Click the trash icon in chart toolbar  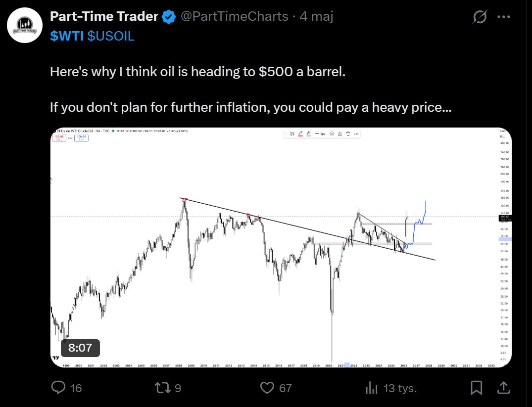[348, 134]
